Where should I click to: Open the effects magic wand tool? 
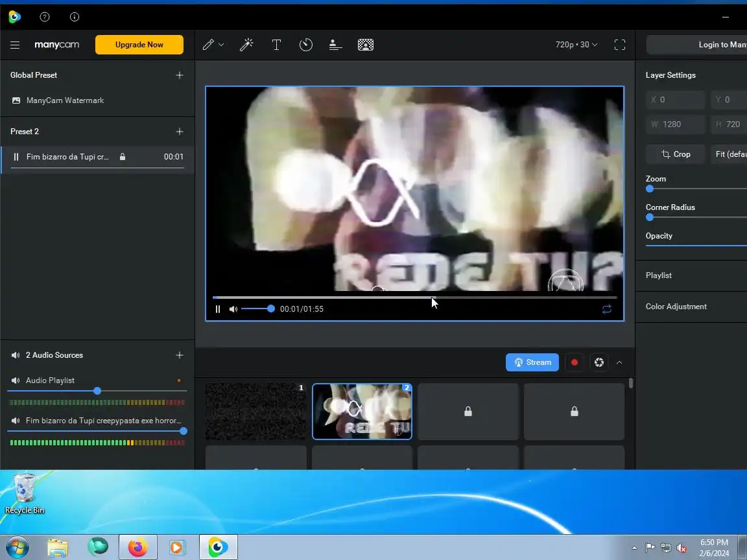coord(246,45)
